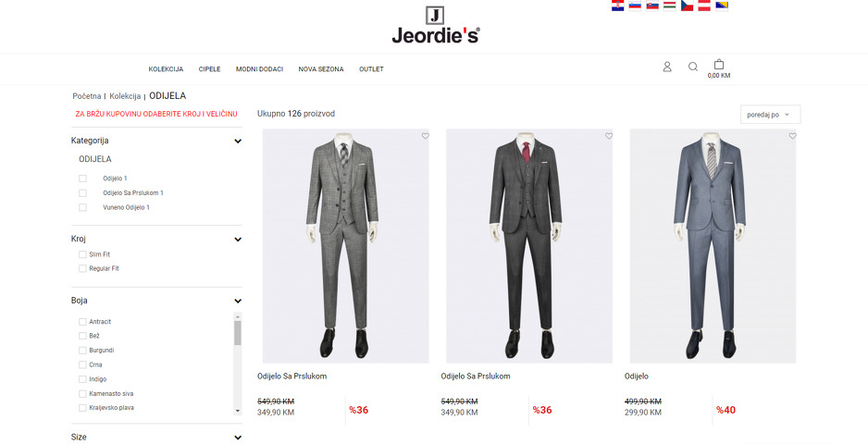This screenshot has width=868, height=444.
Task: Open the shopping bag cart
Action: click(x=718, y=64)
